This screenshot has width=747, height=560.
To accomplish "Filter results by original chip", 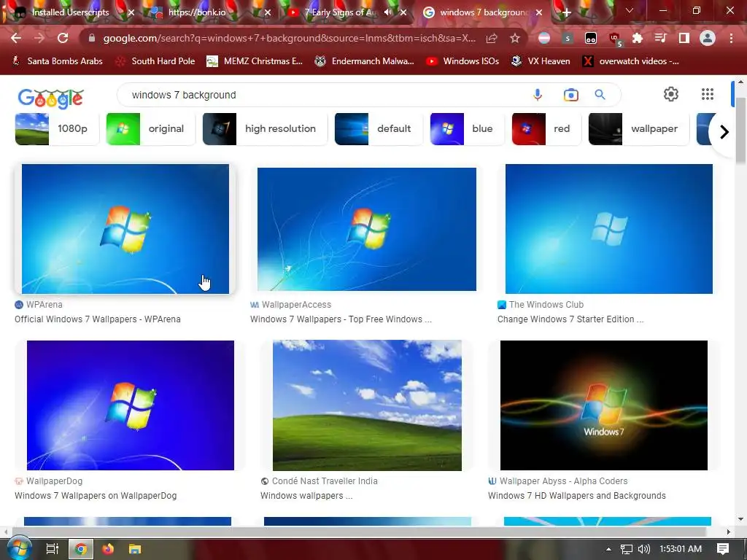I will click(150, 128).
